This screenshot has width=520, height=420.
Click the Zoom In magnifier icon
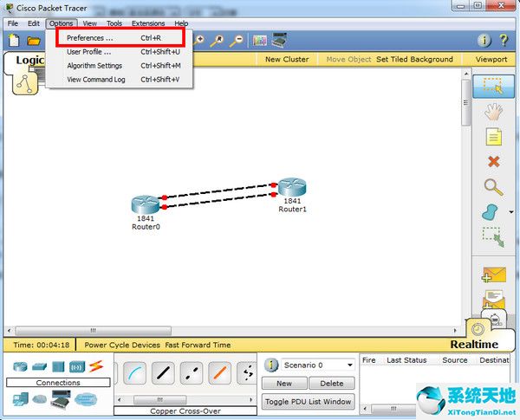click(199, 41)
